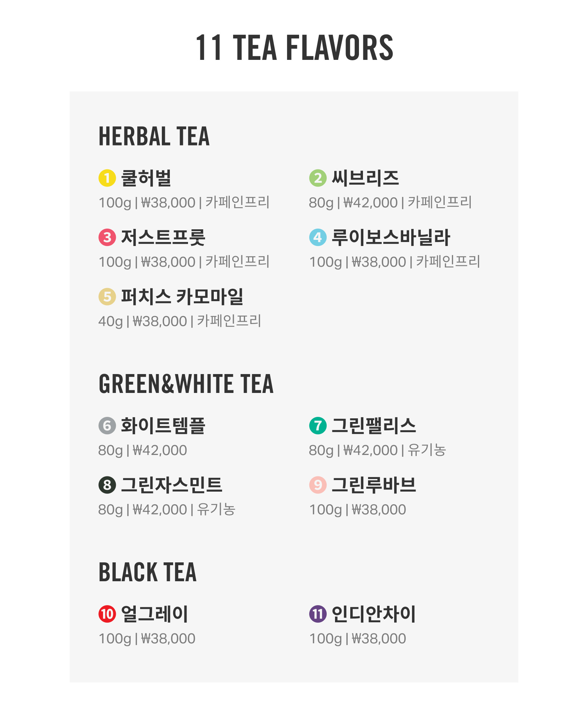Click the peach number 9 circle badge
This screenshot has height=726, width=588.
point(318,485)
